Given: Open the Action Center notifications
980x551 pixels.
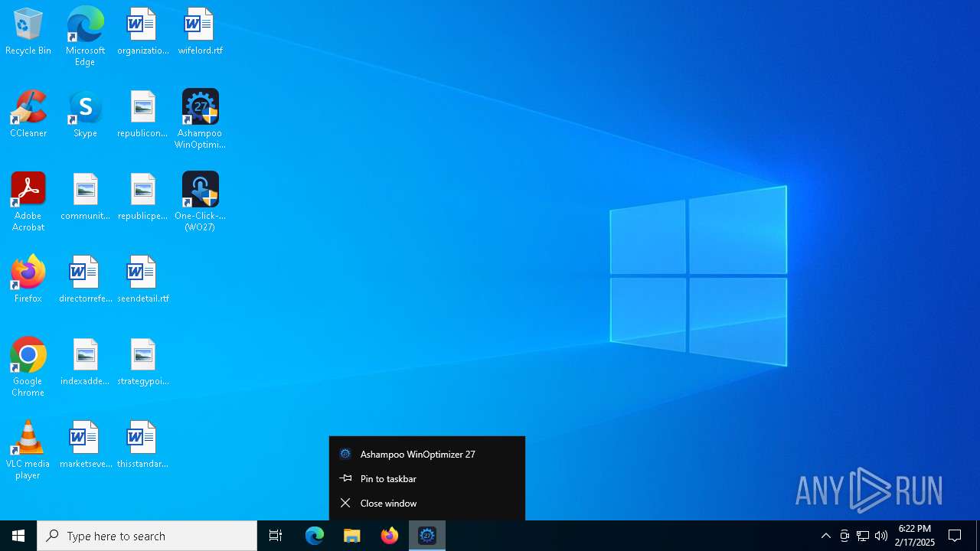Looking at the screenshot, I should pos(955,536).
